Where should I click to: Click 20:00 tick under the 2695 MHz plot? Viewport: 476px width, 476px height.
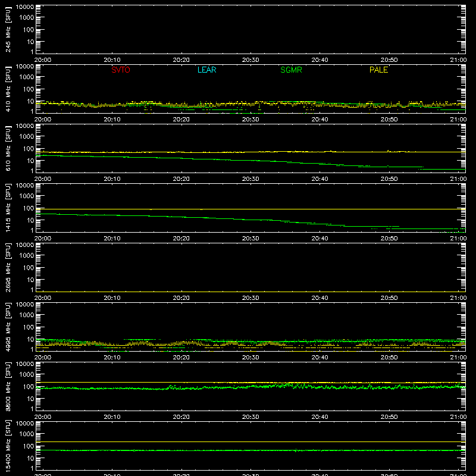tap(43, 298)
